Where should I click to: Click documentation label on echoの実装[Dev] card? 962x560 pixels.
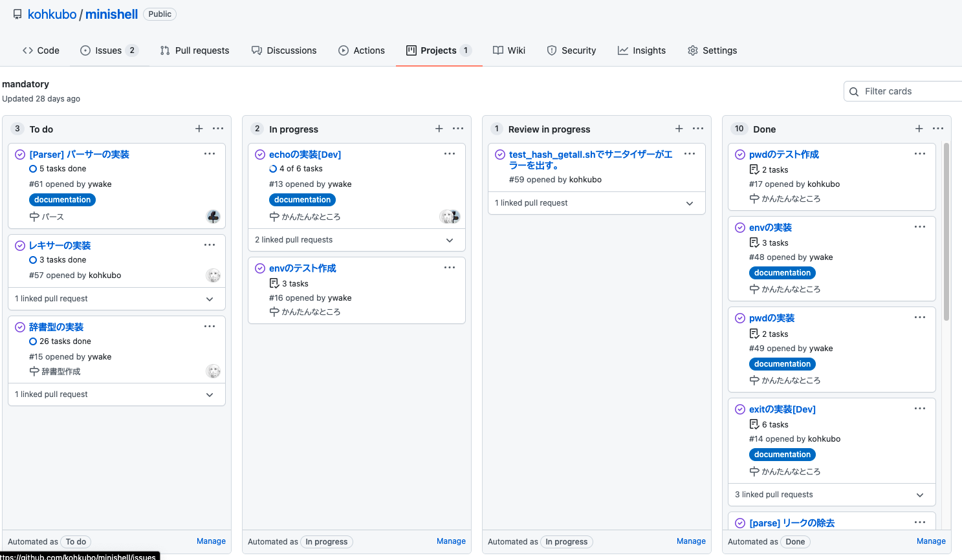302,200
